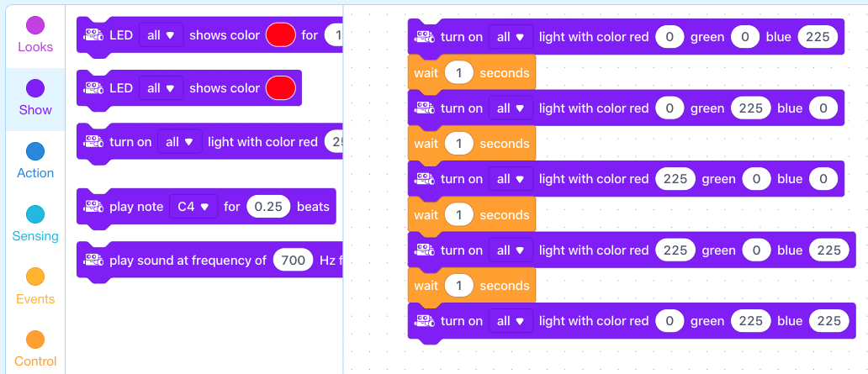
Task: Select the Show category circle icon
Action: 35,88
